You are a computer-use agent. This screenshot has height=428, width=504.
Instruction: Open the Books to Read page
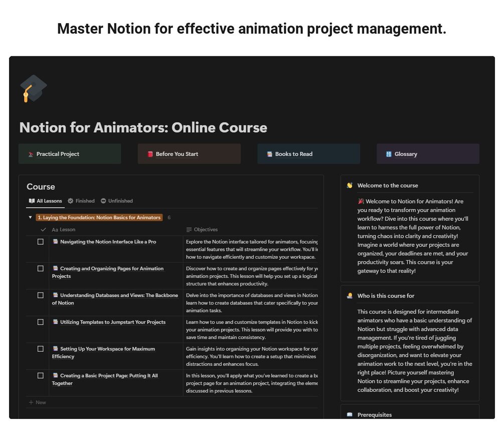coord(308,154)
